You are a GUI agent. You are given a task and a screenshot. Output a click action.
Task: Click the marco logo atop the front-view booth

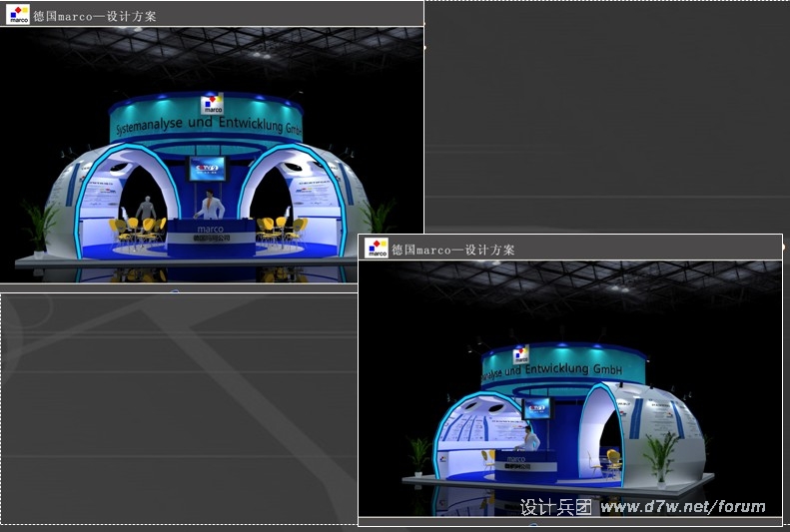[212, 105]
